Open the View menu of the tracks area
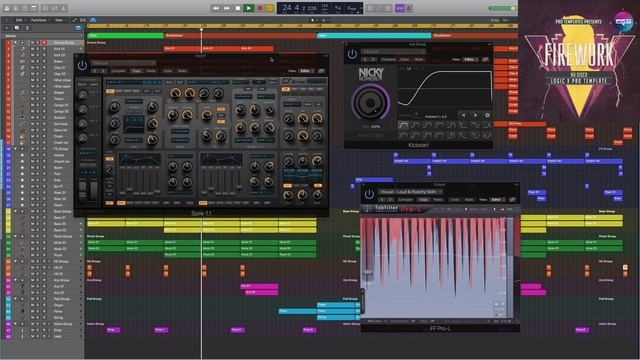Image resolution: width=640 pixels, height=360 pixels. tap(59, 20)
